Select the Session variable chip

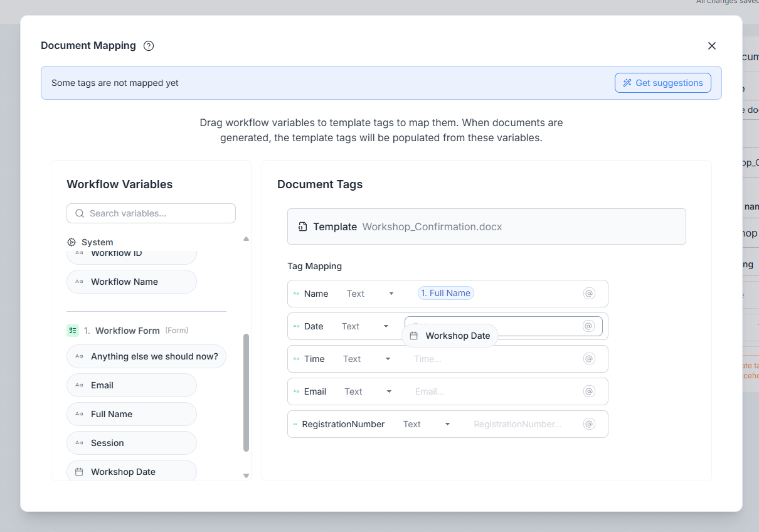132,443
